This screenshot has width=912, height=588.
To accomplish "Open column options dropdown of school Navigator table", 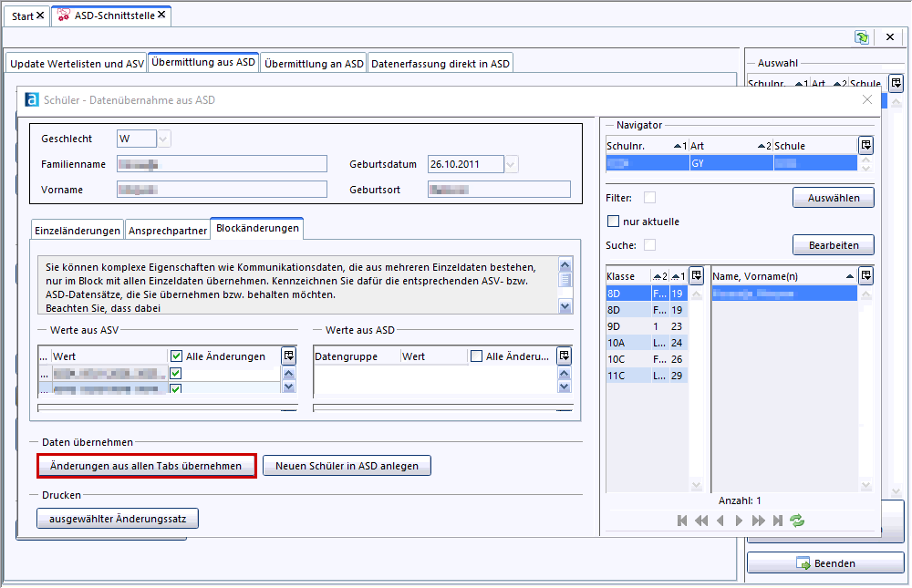I will coord(865,145).
